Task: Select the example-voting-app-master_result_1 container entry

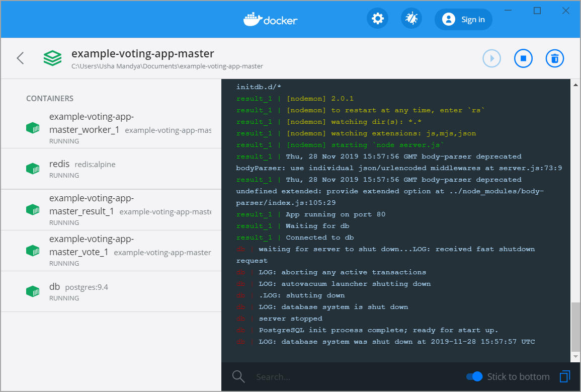Action: pyautogui.click(x=101, y=209)
